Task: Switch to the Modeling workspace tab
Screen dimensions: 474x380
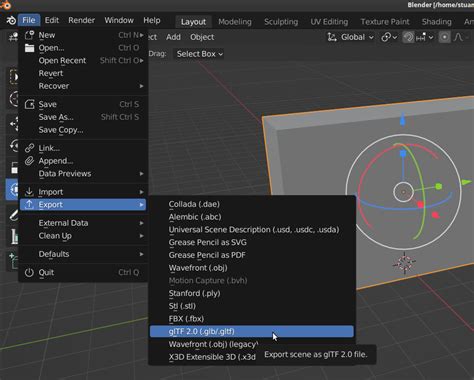Action: tap(235, 22)
